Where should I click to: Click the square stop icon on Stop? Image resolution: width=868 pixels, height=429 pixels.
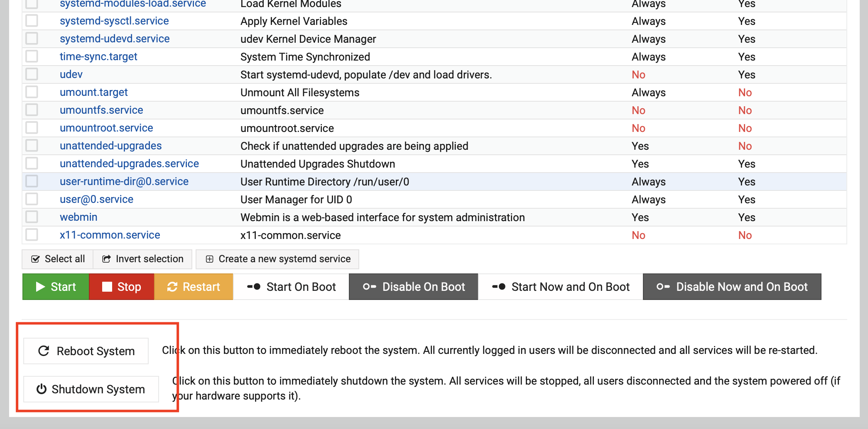click(x=107, y=287)
